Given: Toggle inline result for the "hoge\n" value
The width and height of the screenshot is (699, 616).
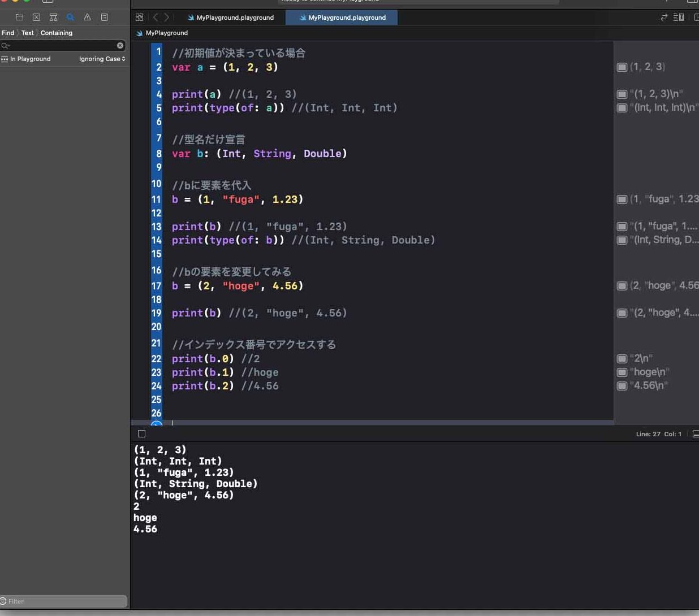Looking at the screenshot, I should (622, 372).
